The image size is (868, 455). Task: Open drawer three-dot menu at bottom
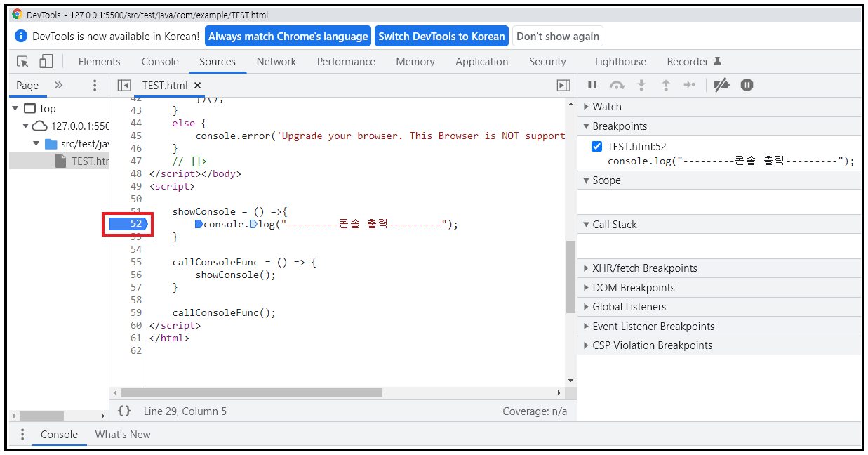(x=22, y=435)
